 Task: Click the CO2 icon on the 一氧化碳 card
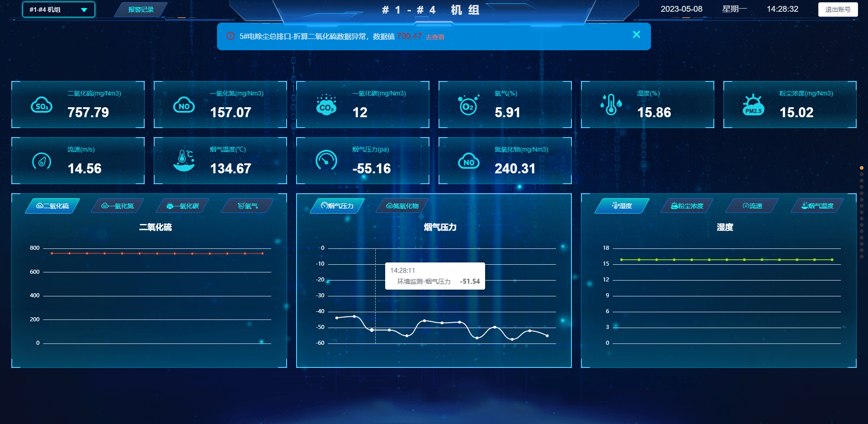tap(326, 105)
